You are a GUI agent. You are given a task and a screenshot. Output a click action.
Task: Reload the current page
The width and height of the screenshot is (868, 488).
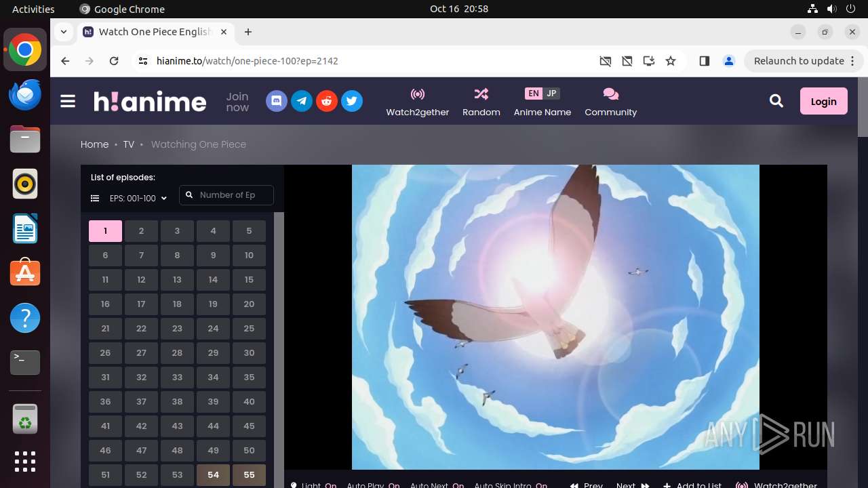(x=114, y=61)
